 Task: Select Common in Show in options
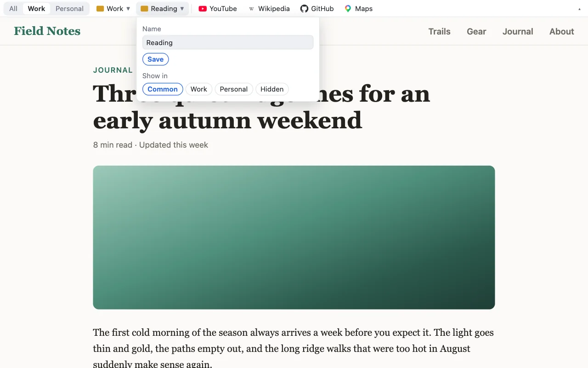[163, 89]
